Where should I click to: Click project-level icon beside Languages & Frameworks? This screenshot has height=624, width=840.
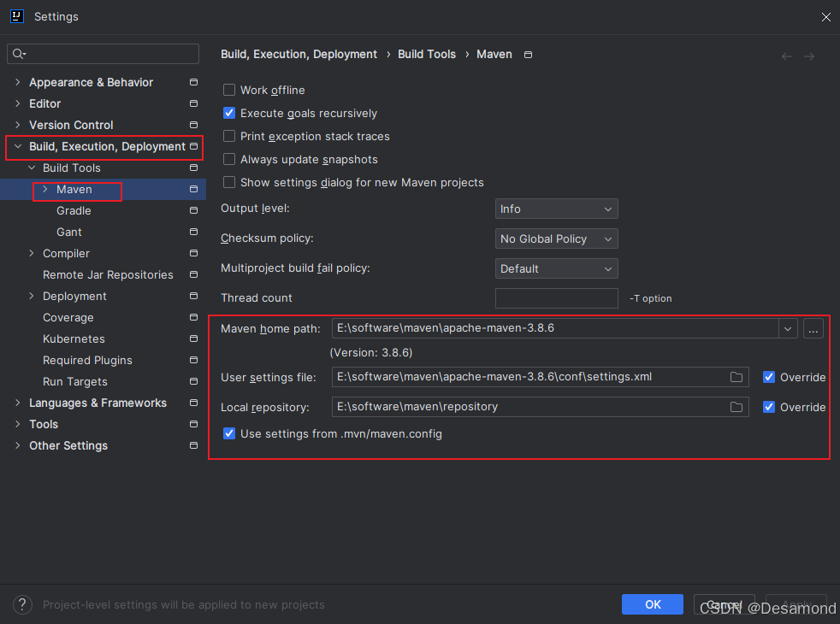(193, 403)
